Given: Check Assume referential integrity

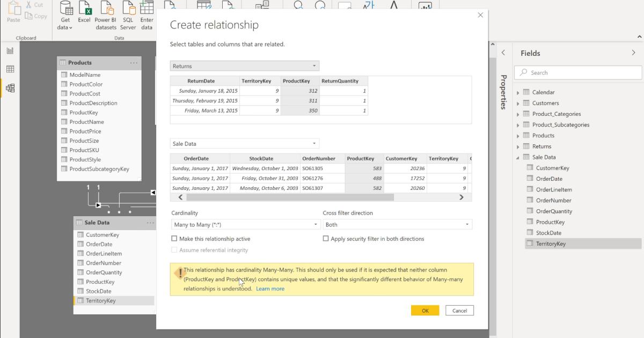Looking at the screenshot, I should point(174,250).
